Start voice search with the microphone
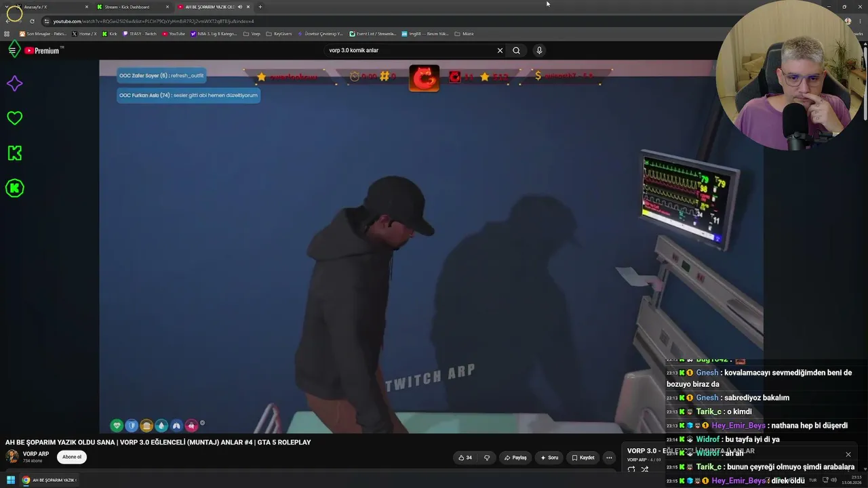 (x=539, y=50)
